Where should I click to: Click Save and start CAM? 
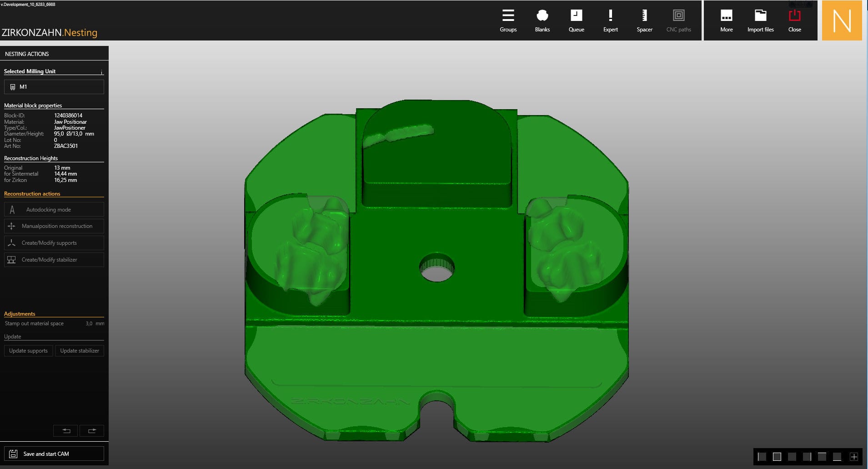(x=54, y=454)
